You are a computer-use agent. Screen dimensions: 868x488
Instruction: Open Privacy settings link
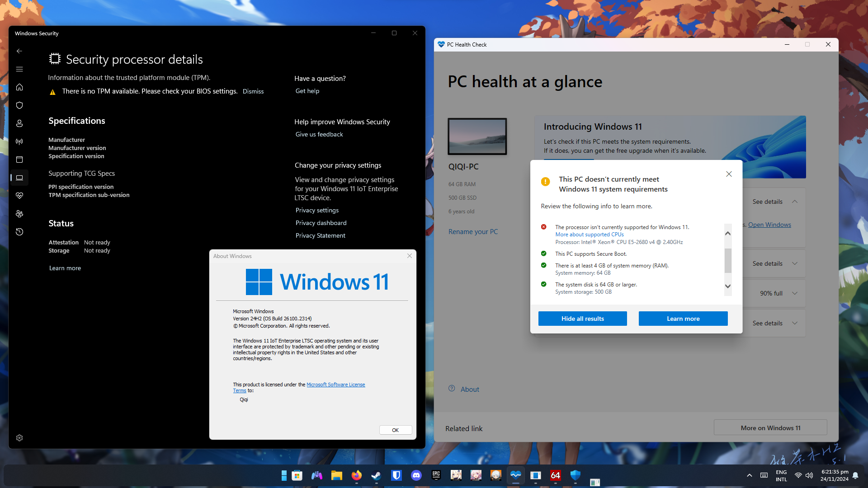coord(317,210)
